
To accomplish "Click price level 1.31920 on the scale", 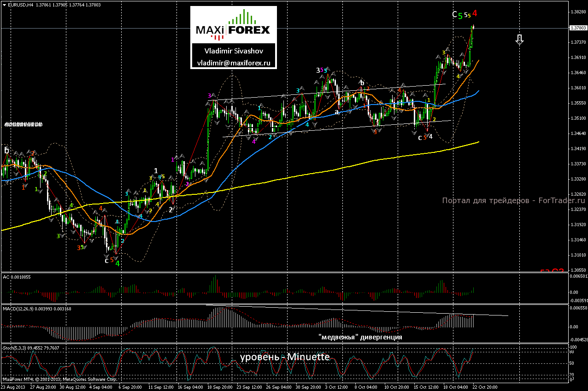I will [x=578, y=224].
